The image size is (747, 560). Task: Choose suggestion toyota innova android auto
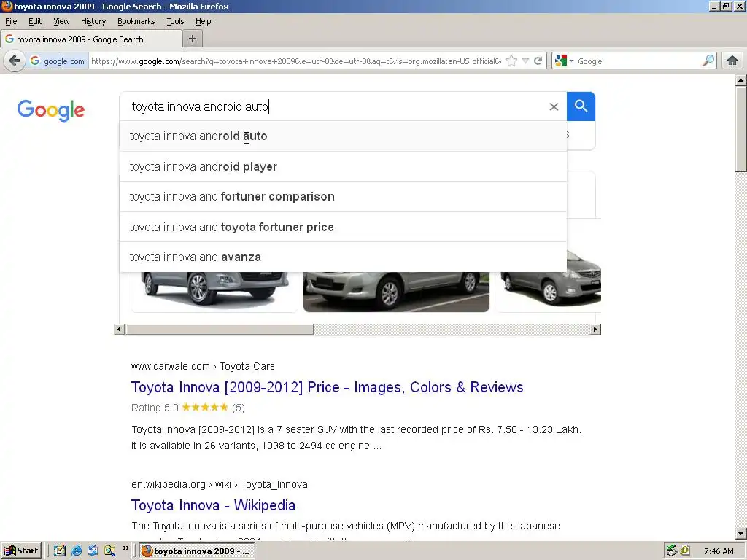[343, 136]
